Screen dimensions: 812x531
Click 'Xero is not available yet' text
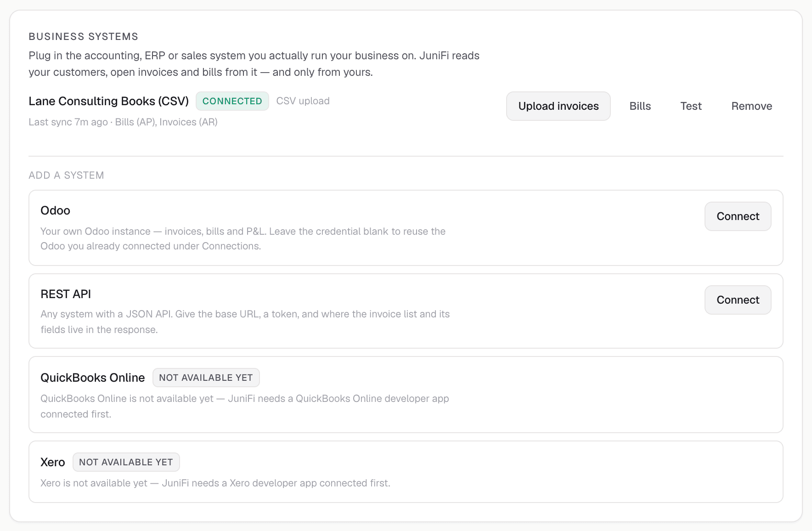215,483
